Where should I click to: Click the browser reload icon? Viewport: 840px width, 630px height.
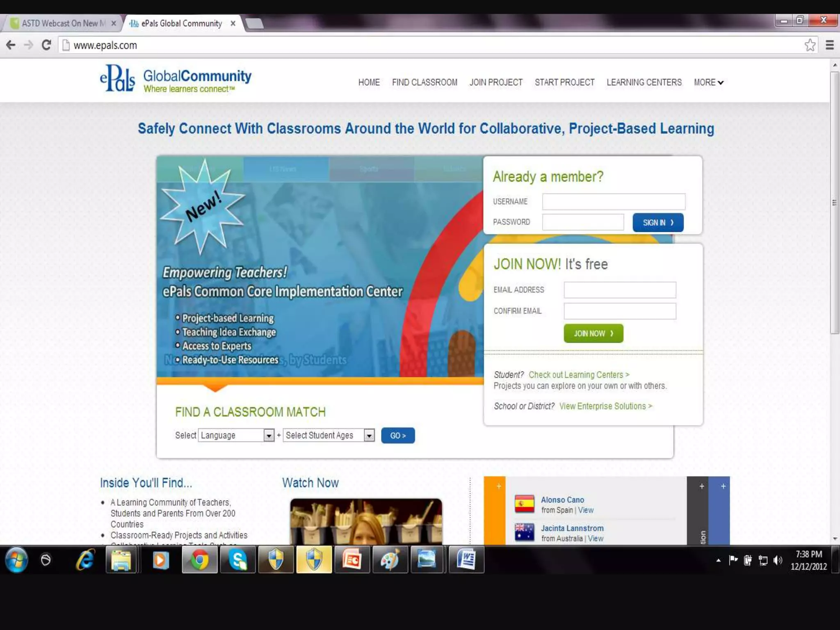tap(46, 45)
